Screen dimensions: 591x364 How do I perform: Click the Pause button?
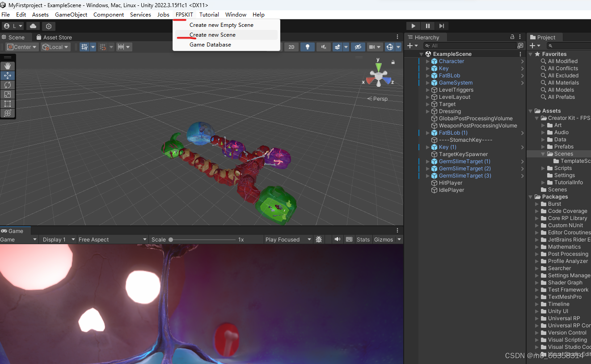point(427,26)
